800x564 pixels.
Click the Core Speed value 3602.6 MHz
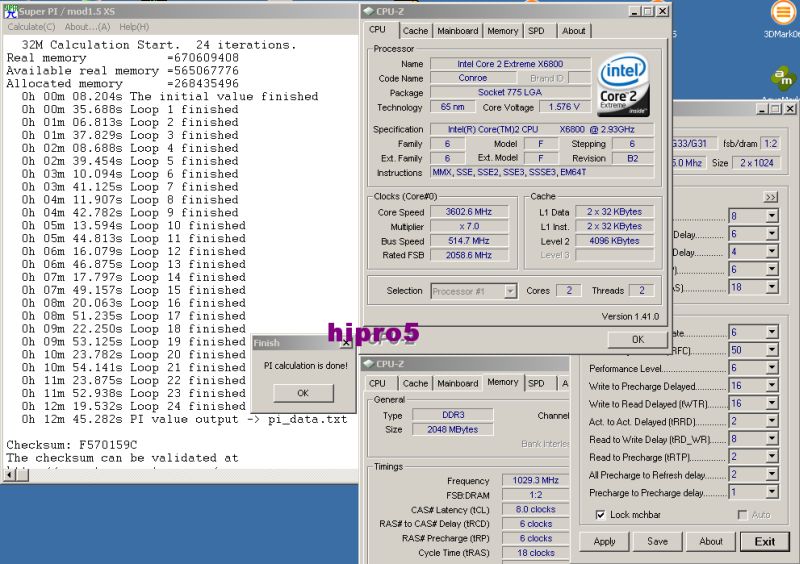pos(469,212)
